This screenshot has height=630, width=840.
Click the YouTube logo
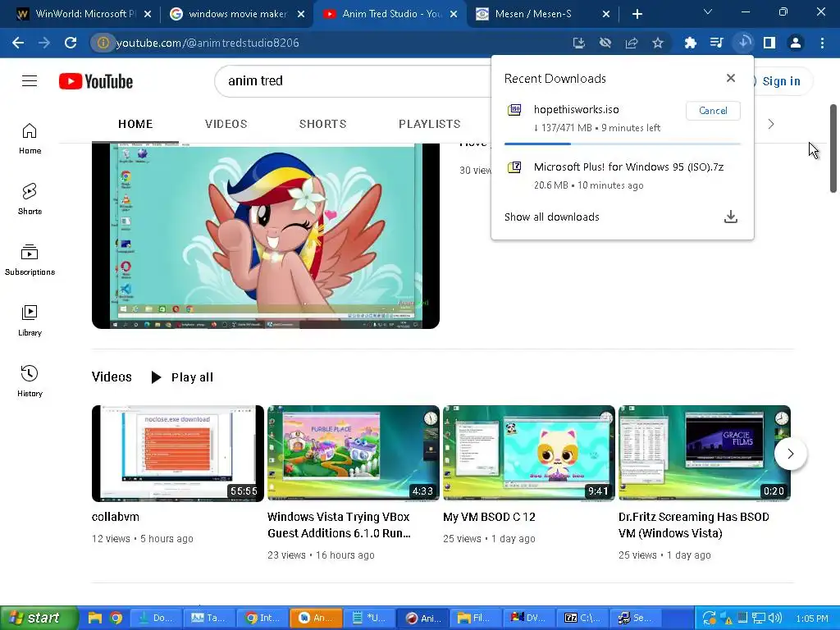pyautogui.click(x=96, y=81)
